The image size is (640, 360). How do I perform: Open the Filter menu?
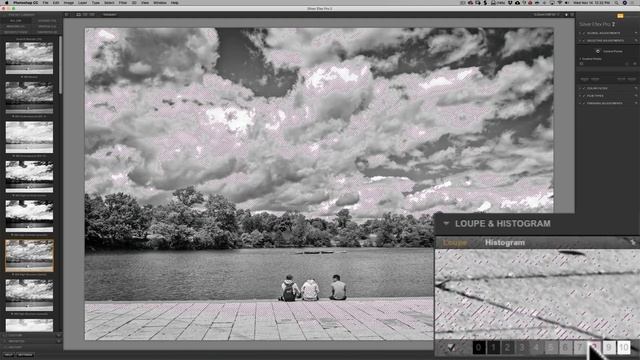[122, 2]
